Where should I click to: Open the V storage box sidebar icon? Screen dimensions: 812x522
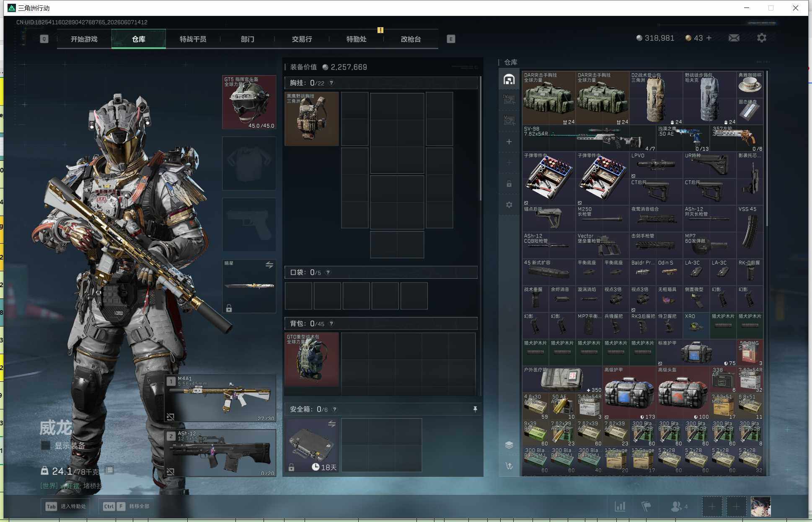509,121
